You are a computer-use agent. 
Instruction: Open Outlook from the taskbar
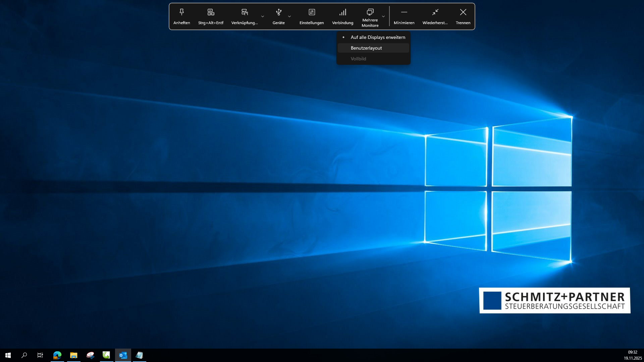123,355
